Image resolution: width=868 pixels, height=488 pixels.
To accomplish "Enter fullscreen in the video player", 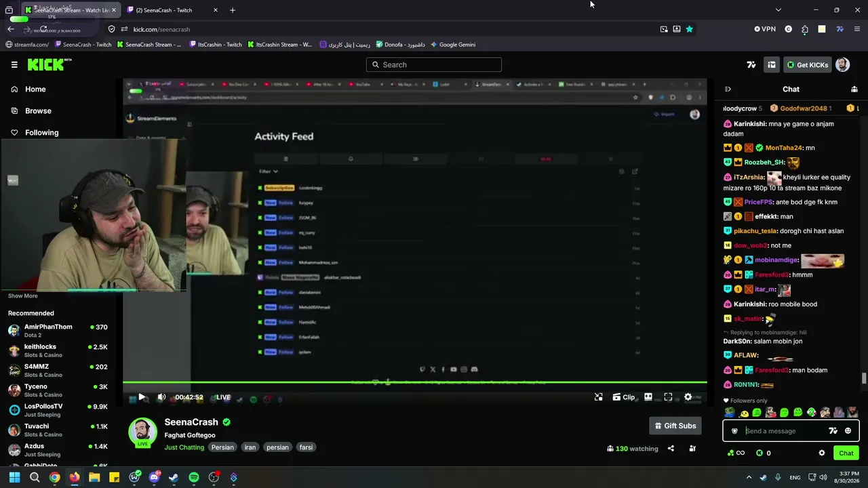I will [668, 397].
